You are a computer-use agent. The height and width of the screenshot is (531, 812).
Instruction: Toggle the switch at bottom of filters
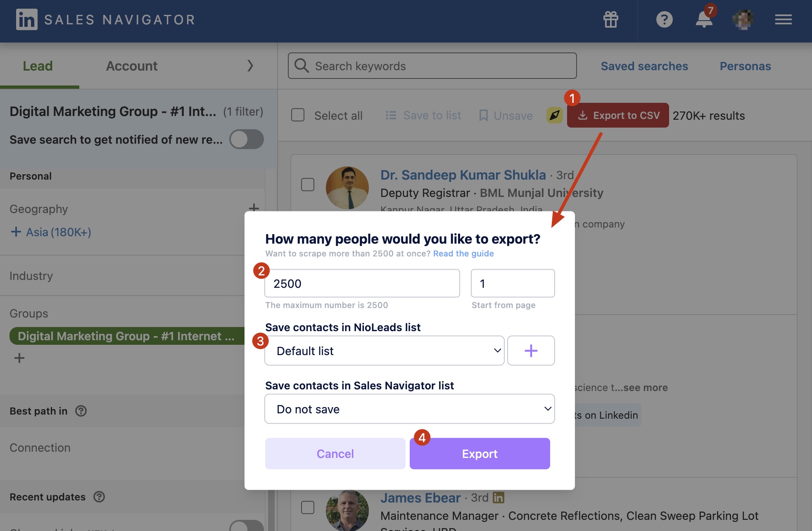coord(247,526)
